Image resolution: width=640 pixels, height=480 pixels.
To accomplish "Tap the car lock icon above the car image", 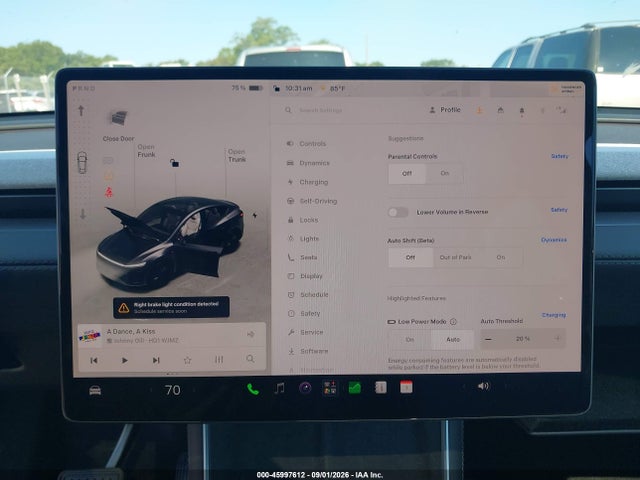I will [x=174, y=163].
